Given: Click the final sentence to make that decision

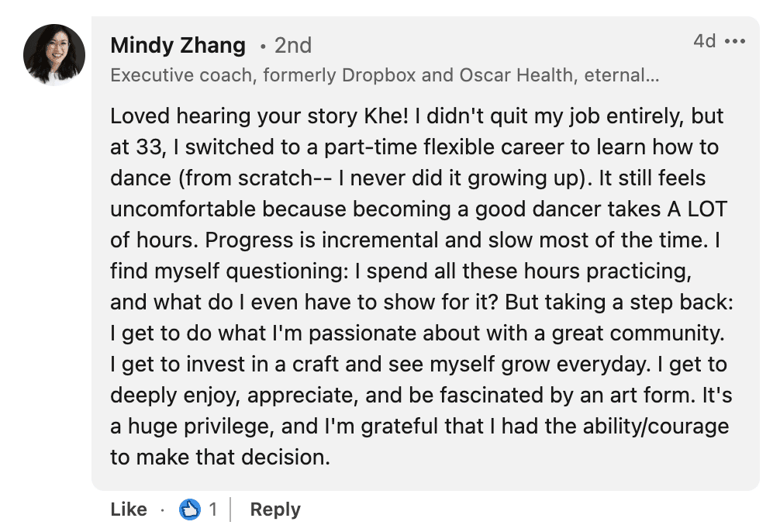Looking at the screenshot, I should click(x=220, y=458).
